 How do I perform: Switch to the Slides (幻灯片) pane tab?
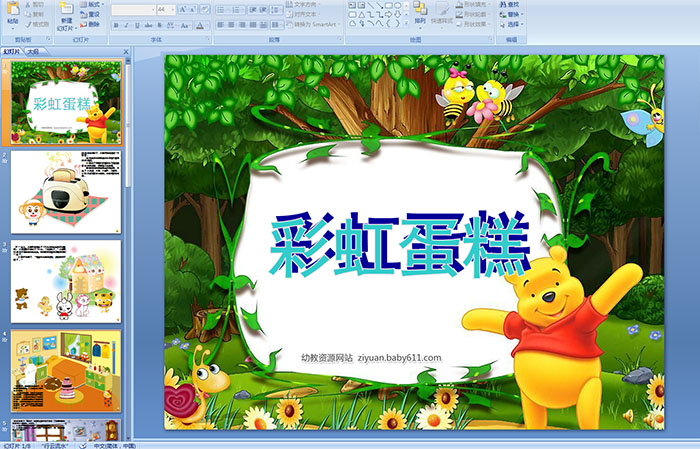(12, 50)
